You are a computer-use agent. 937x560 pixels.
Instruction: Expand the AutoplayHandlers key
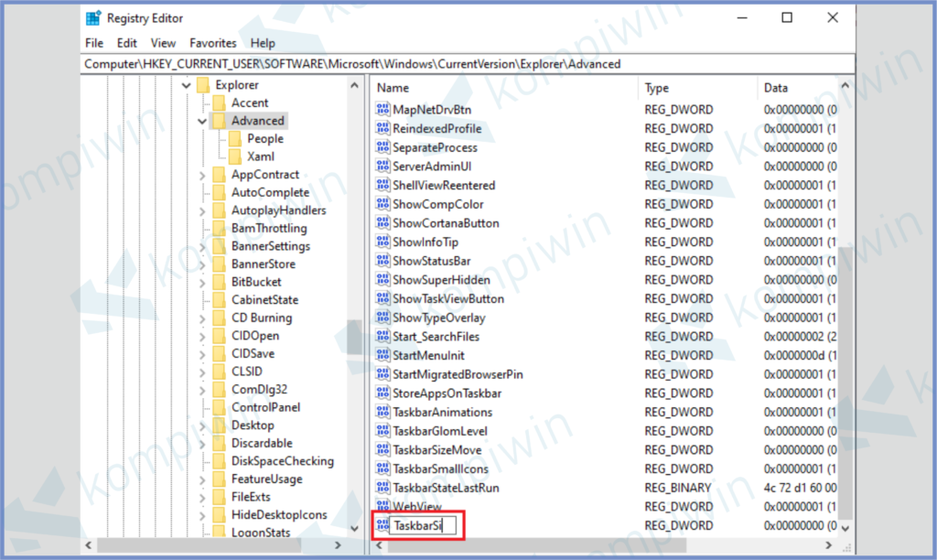(x=202, y=210)
